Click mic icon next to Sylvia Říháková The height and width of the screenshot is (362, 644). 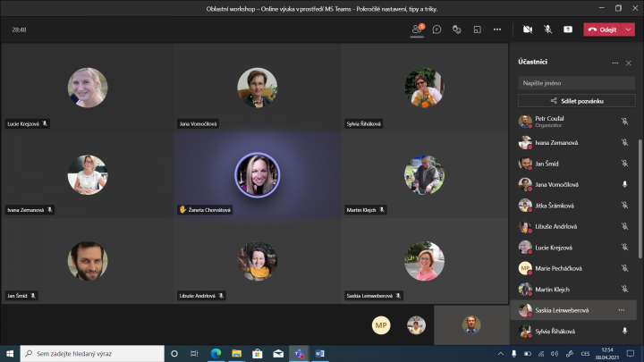[624, 331]
